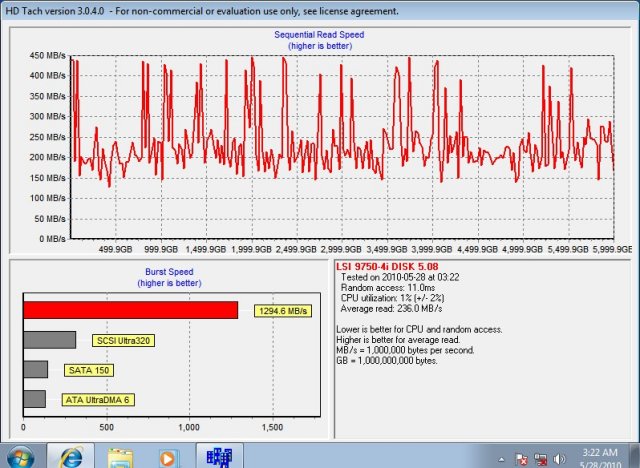The image size is (640, 468).
Task: Open Windows Media Player taskbar icon
Action: tap(169, 458)
